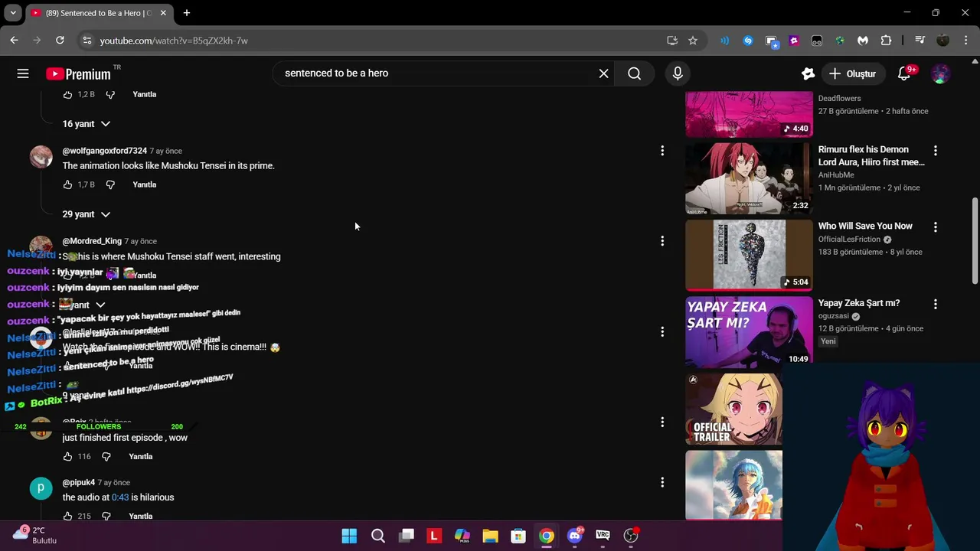Click the 'Yapay Zeka Şart mı?' title
The width and height of the screenshot is (980, 551).
click(x=859, y=303)
